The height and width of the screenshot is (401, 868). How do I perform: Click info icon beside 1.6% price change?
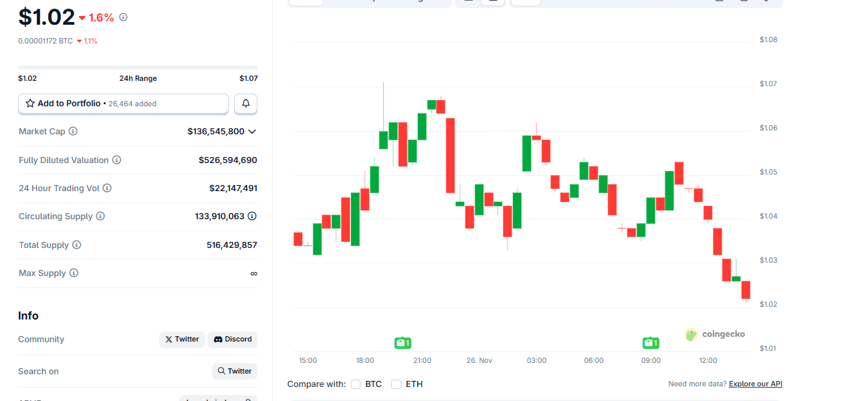pyautogui.click(x=123, y=17)
